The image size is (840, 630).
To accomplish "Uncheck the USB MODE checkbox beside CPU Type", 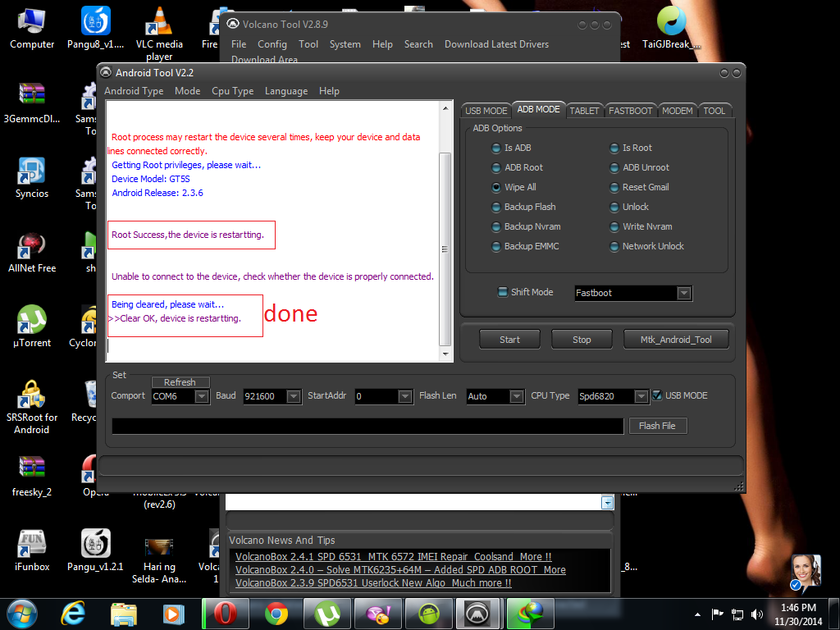I will click(657, 395).
